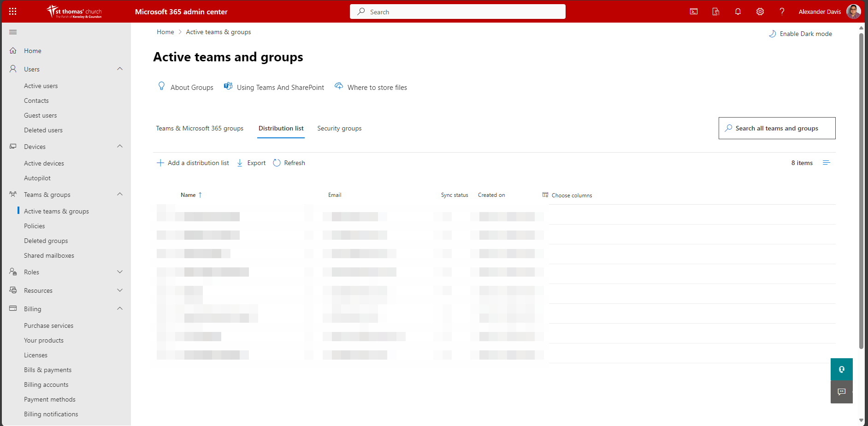Click the cloud upload icon for storing files
This screenshot has width=868, height=426.
pyautogui.click(x=339, y=86)
